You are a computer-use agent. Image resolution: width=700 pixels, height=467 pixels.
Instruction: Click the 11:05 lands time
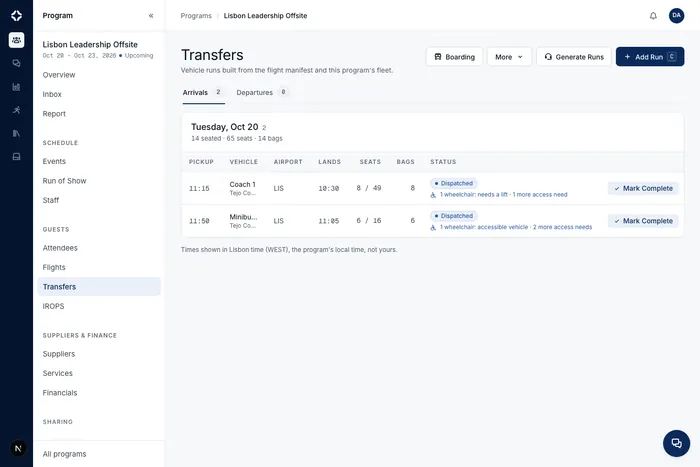[x=329, y=221]
